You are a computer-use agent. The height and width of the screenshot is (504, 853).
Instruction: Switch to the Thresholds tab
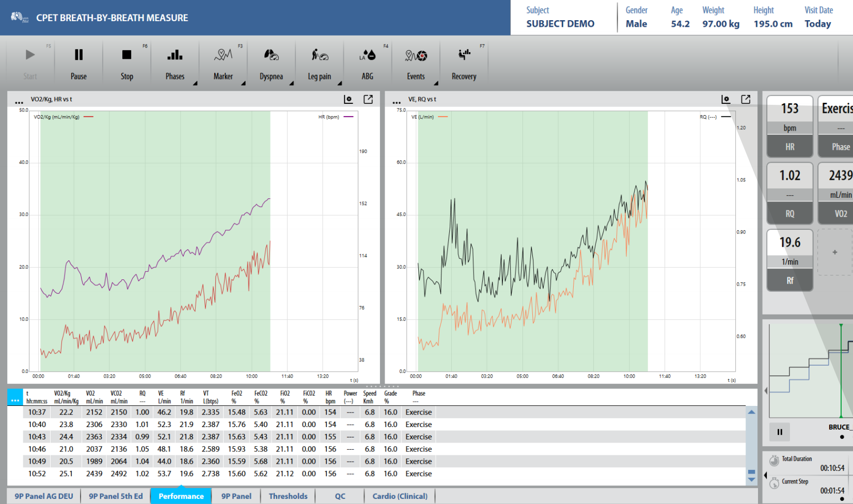tap(288, 496)
